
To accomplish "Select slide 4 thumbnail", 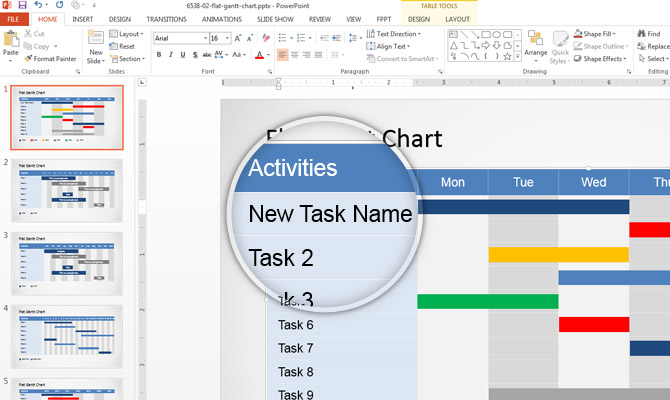I will click(x=67, y=337).
